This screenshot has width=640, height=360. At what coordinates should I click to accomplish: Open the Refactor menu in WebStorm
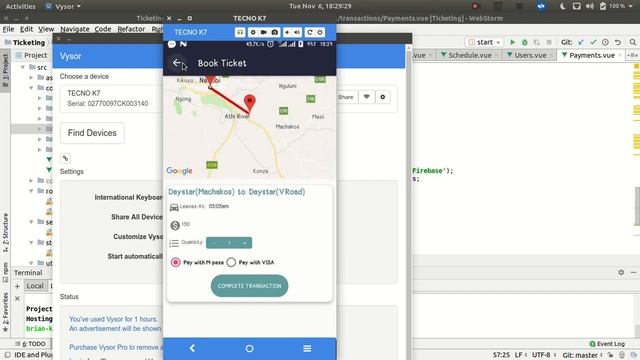tap(131, 29)
